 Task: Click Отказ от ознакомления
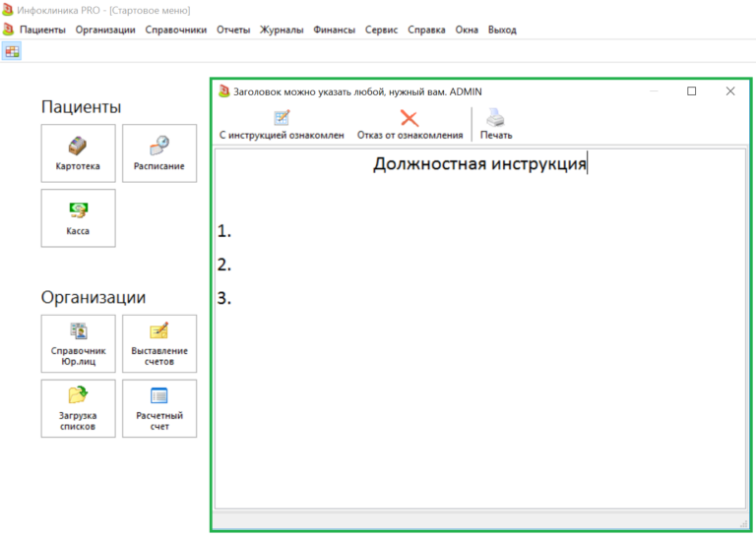click(409, 125)
